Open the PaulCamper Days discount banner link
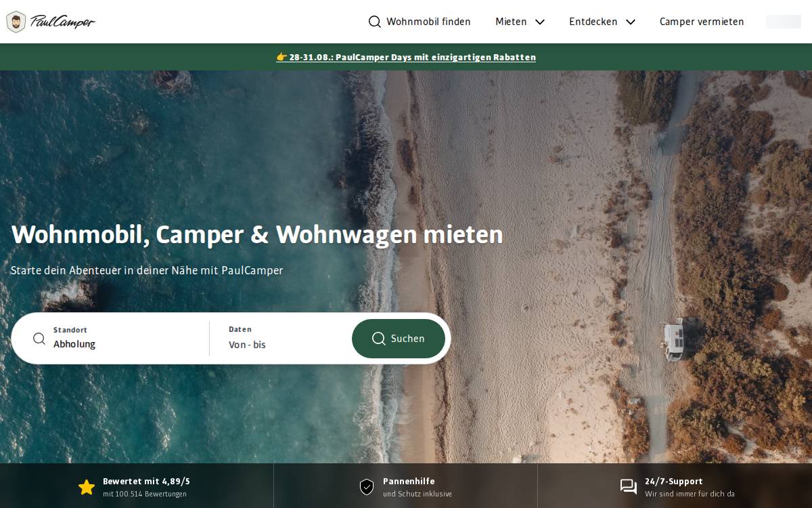Image resolution: width=812 pixels, height=508 pixels. coord(406,58)
